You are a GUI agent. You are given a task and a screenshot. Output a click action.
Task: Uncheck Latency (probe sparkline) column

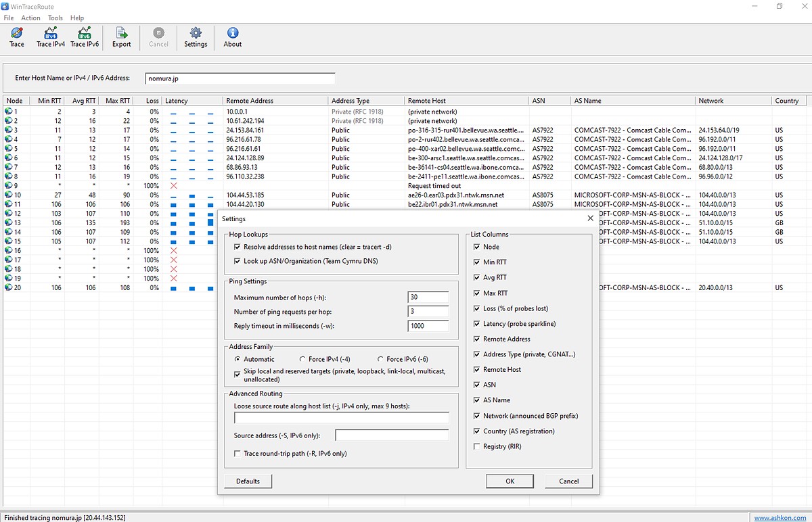[x=477, y=324]
